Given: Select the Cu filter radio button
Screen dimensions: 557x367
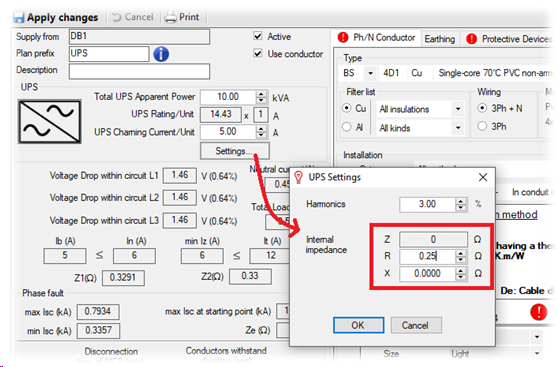Looking at the screenshot, I should click(347, 108).
